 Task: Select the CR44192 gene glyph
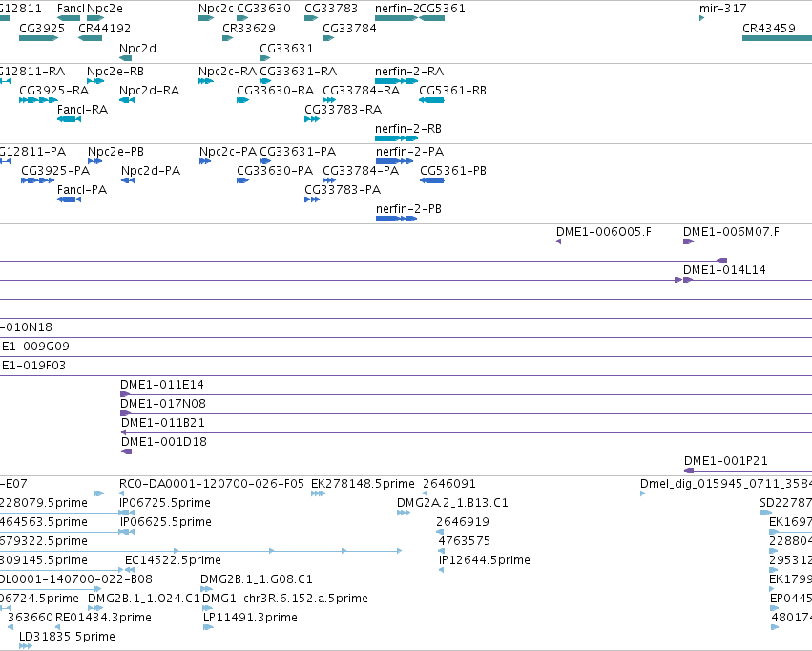[x=90, y=38]
